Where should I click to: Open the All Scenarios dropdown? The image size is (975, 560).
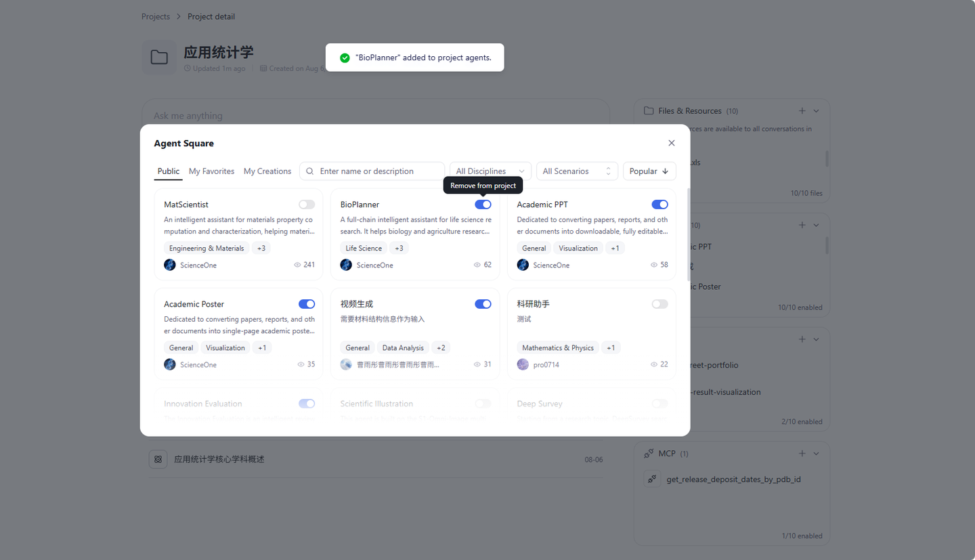tap(578, 171)
